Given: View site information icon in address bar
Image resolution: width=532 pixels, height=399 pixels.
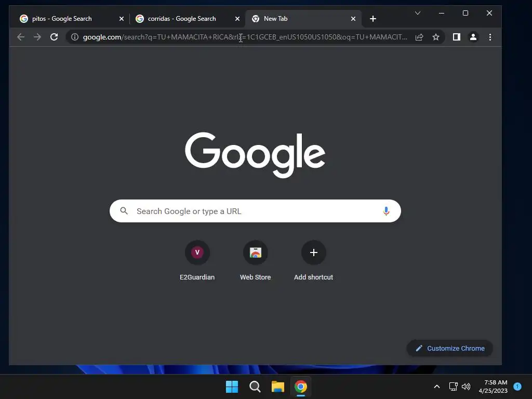Looking at the screenshot, I should click(75, 37).
